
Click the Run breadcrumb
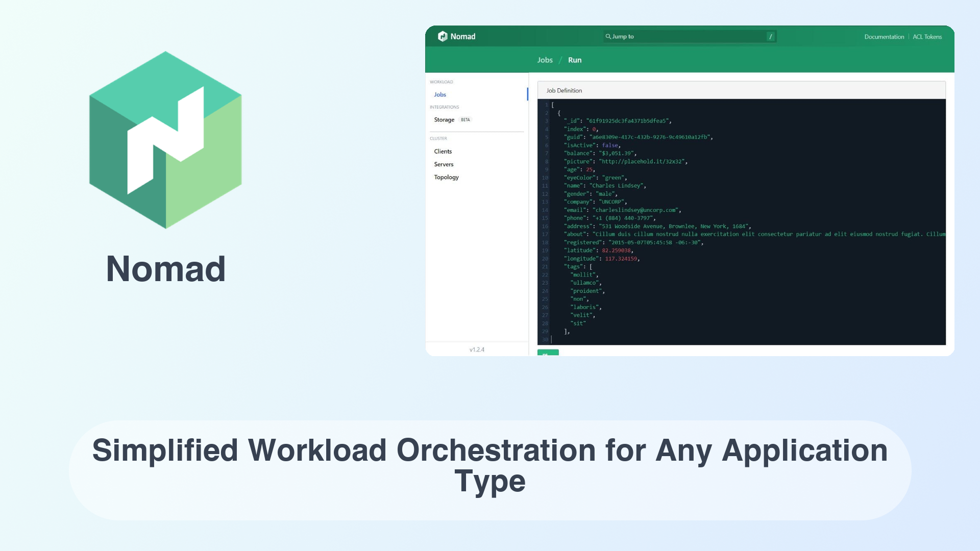pyautogui.click(x=575, y=60)
